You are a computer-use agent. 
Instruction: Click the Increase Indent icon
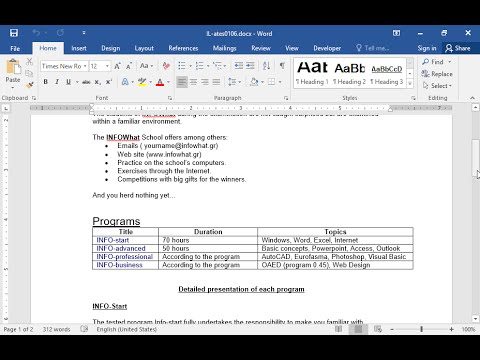tap(250, 66)
